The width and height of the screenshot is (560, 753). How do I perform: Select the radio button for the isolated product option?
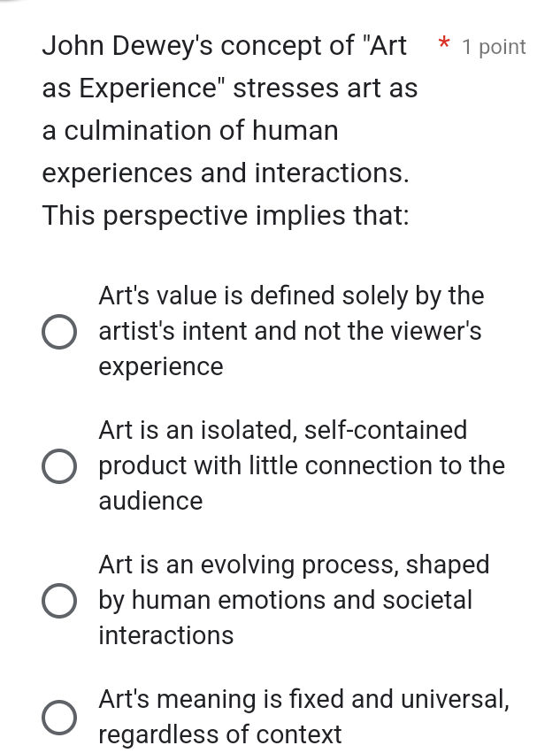pos(58,466)
